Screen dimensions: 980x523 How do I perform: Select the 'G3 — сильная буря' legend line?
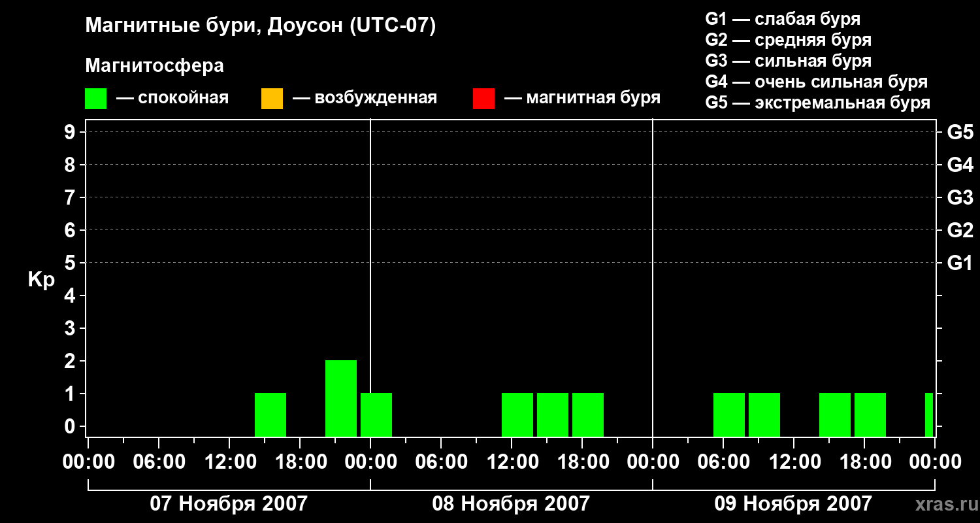788,61
